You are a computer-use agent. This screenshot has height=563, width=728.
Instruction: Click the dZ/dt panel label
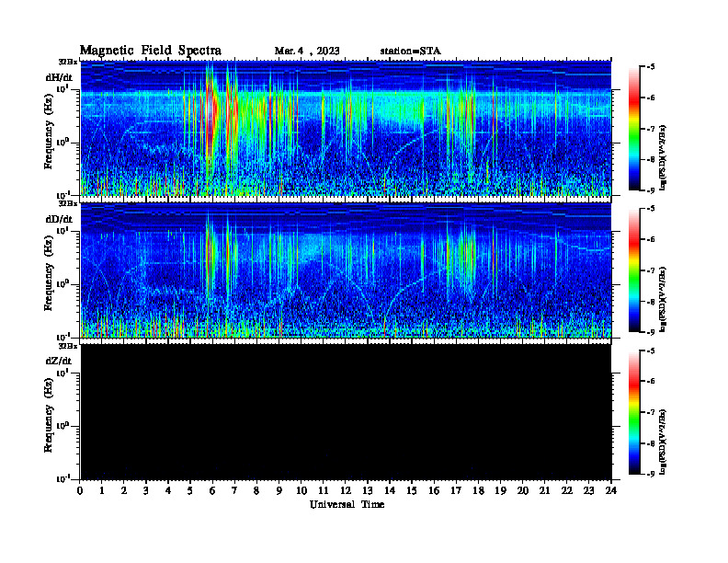59,361
